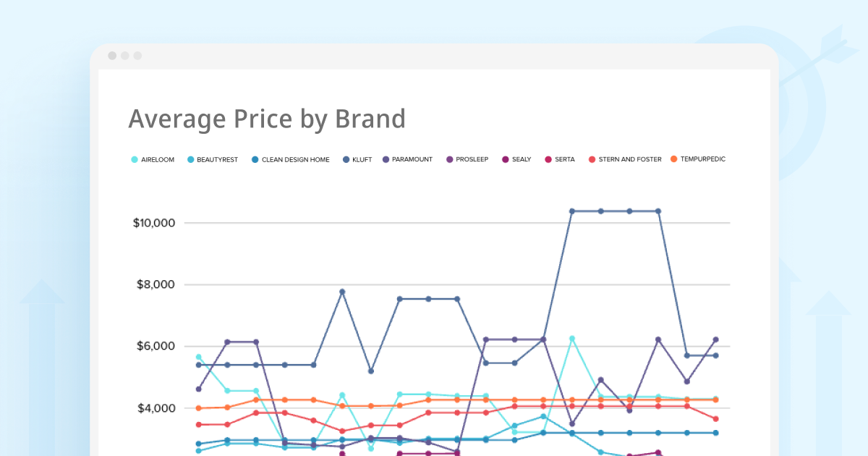Click the leftmost gray window dot
868x456 pixels.
coord(112,56)
